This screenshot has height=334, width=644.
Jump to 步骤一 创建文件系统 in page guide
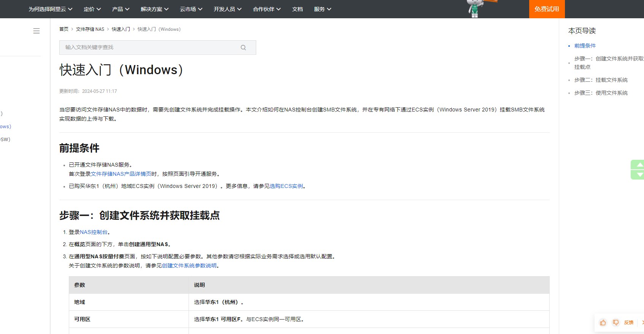[609, 63]
